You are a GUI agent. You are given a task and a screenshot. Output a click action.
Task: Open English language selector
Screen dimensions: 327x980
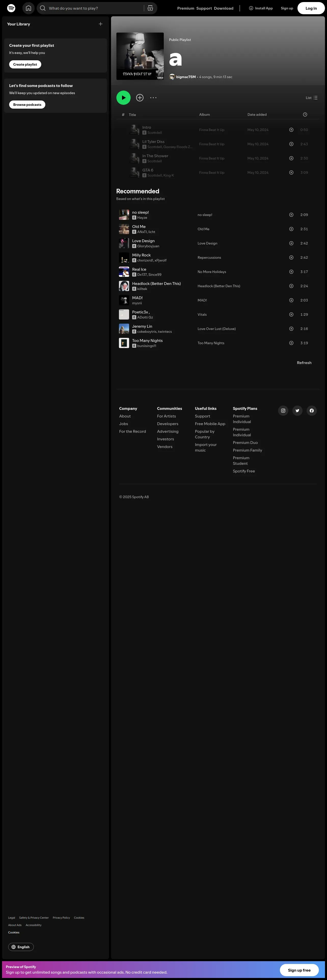pos(21,947)
